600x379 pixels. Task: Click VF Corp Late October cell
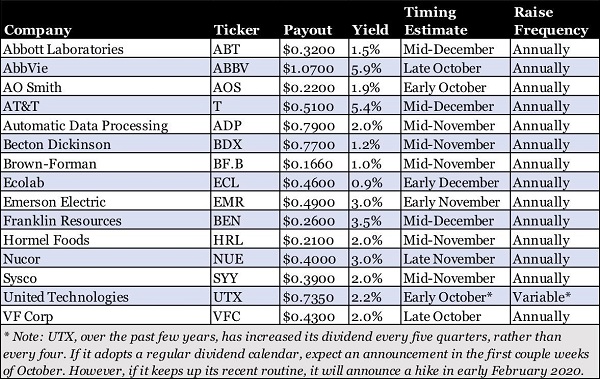pyautogui.click(x=455, y=316)
